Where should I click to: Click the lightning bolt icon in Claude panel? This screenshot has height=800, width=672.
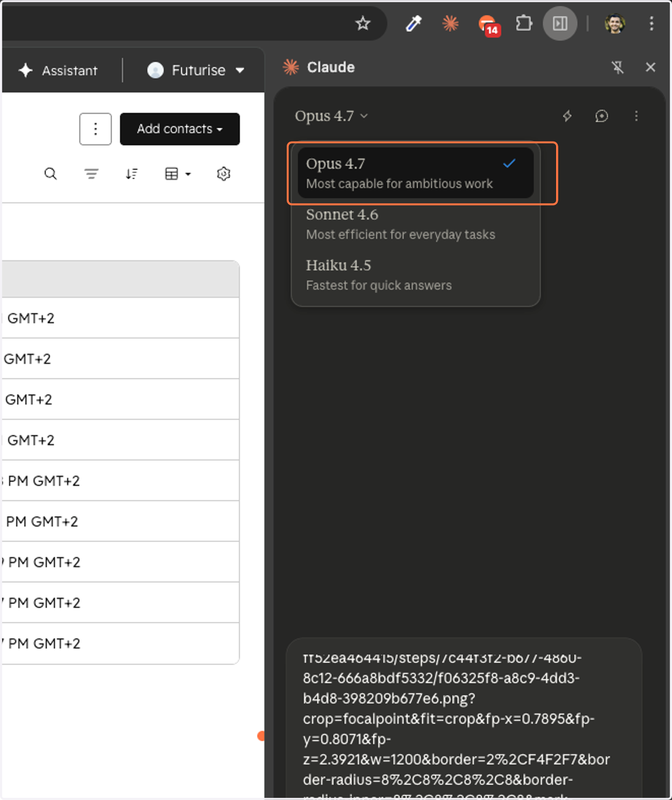tap(567, 116)
